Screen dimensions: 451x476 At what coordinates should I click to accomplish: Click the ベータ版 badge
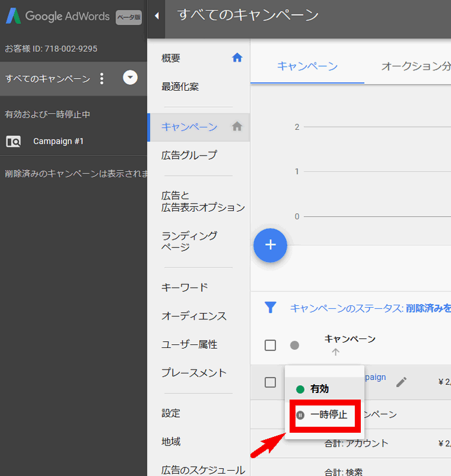[x=129, y=17]
